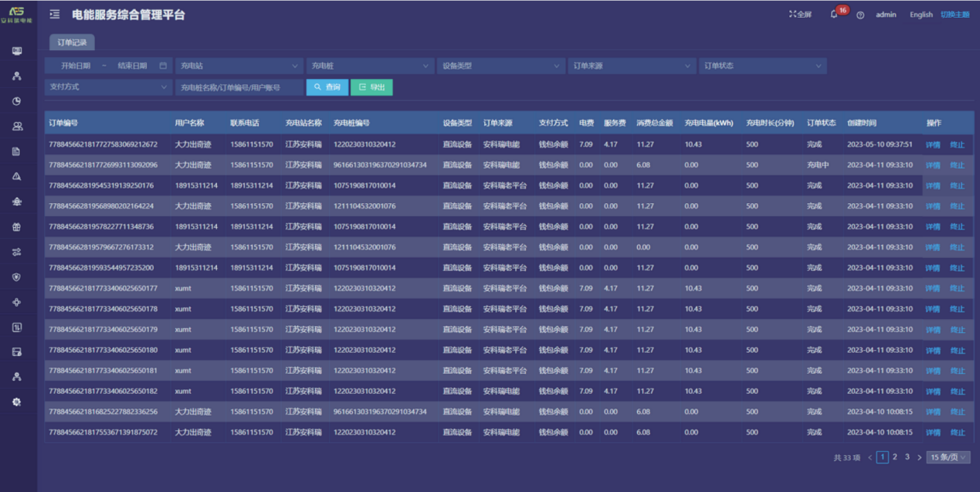The image size is (980, 492).
Task: Open the settings gear icon in sidebar
Action: pyautogui.click(x=17, y=402)
